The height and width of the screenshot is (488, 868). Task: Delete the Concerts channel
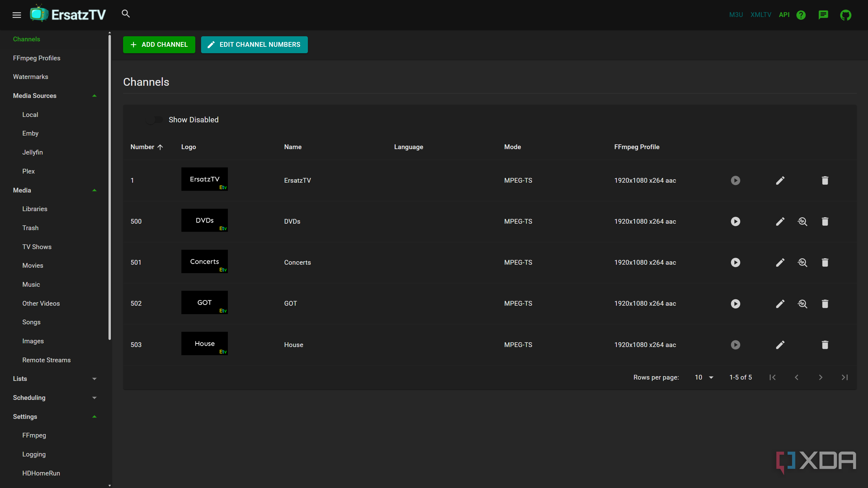[x=825, y=262]
